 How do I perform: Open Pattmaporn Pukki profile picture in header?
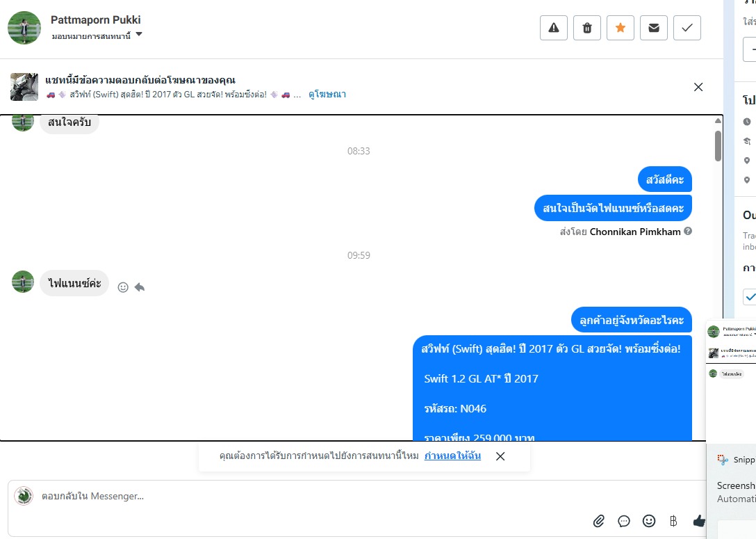(x=24, y=28)
